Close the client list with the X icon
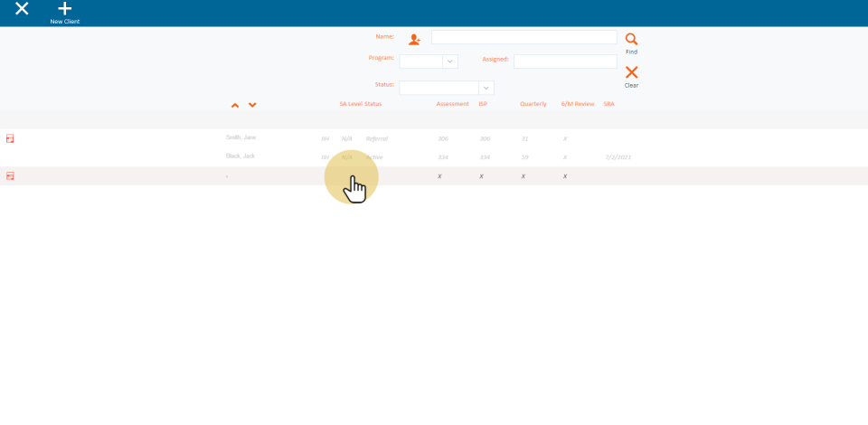This screenshot has width=868, height=425. (x=22, y=9)
